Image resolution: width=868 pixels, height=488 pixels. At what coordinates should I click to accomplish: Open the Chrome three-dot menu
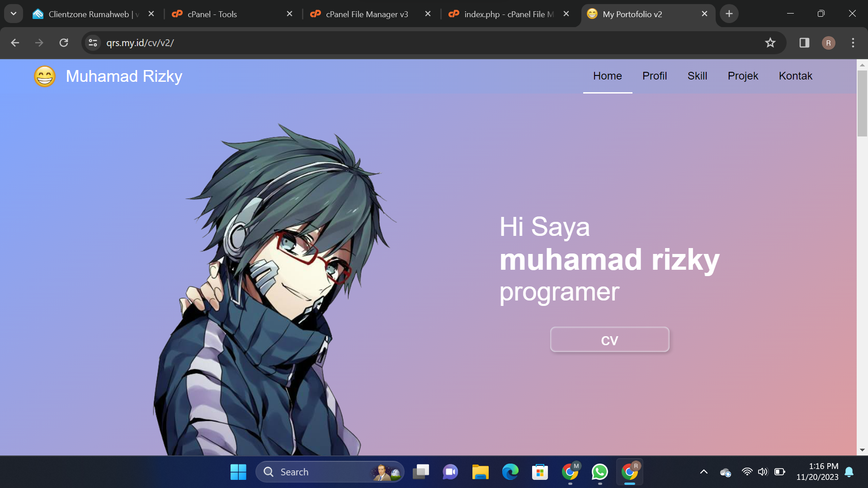click(x=853, y=43)
